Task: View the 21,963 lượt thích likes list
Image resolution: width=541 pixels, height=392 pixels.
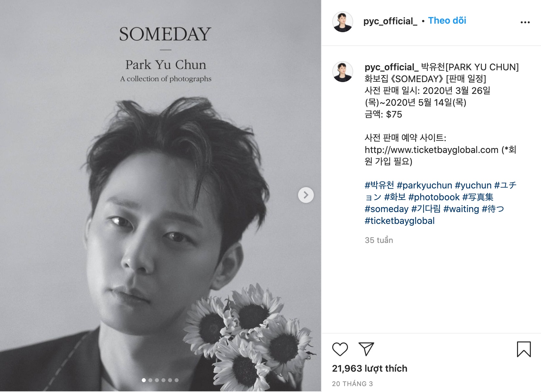Action: click(x=369, y=369)
